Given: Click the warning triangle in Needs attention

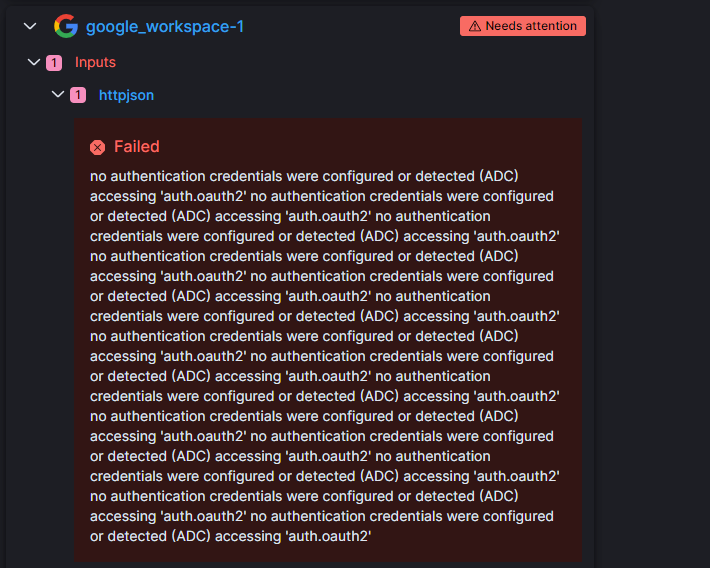Looking at the screenshot, I should [x=474, y=26].
